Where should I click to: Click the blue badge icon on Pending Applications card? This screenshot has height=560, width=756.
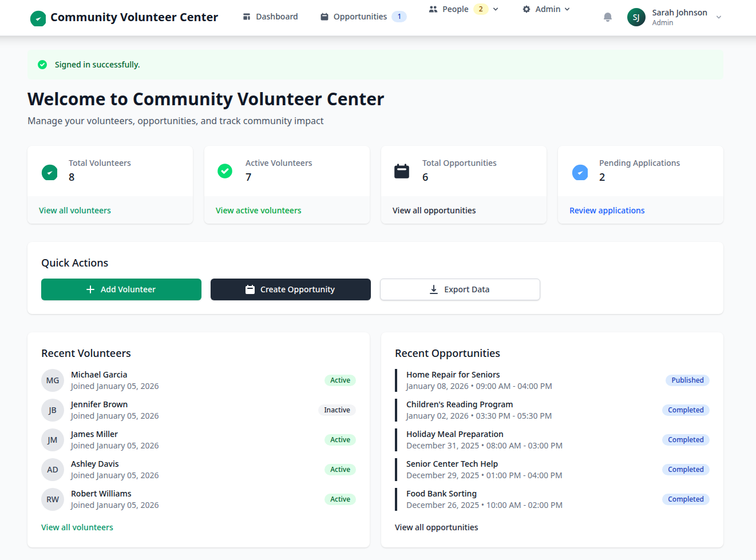pyautogui.click(x=580, y=172)
